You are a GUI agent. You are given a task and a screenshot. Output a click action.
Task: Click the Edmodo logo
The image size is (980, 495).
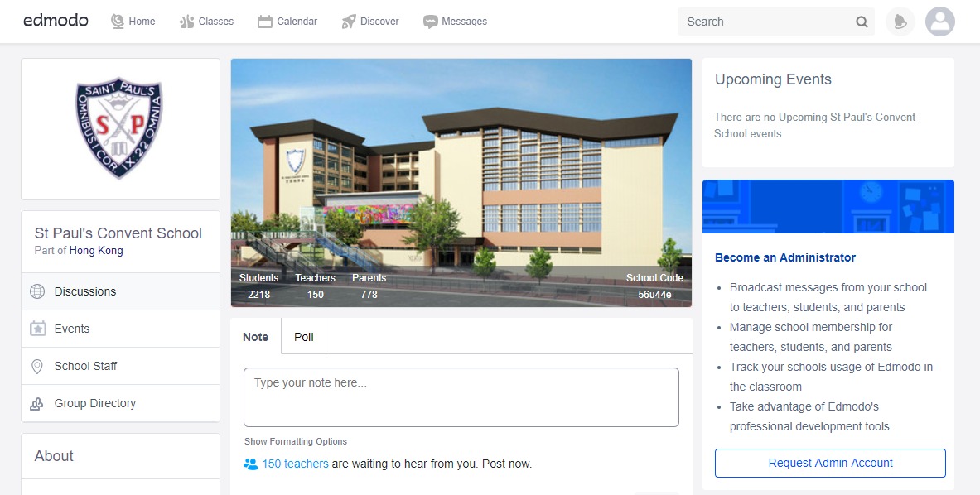coord(56,21)
